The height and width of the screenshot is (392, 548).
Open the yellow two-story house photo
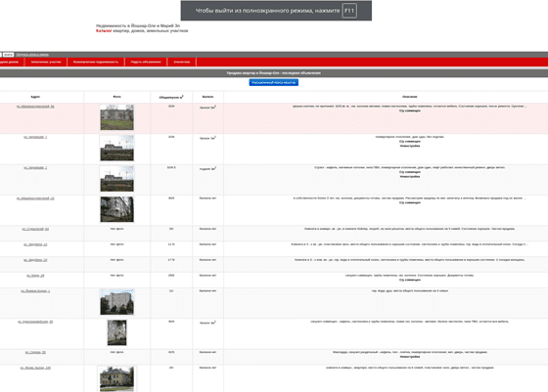117,378
